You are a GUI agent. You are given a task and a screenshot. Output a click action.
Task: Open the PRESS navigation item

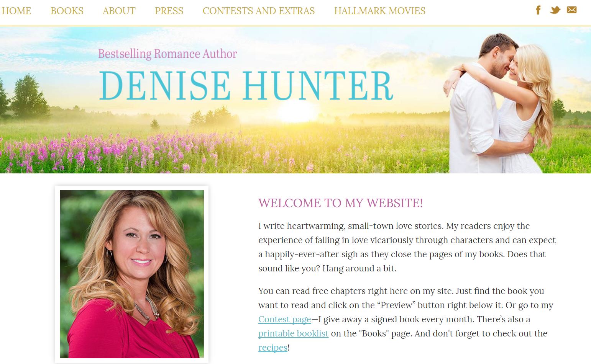[x=169, y=11]
